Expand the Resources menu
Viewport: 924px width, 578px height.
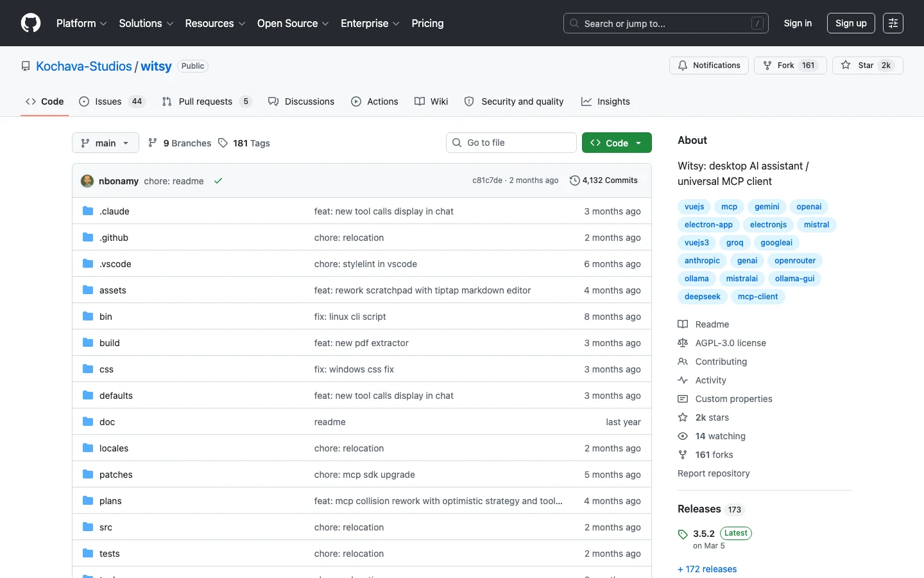(x=215, y=23)
